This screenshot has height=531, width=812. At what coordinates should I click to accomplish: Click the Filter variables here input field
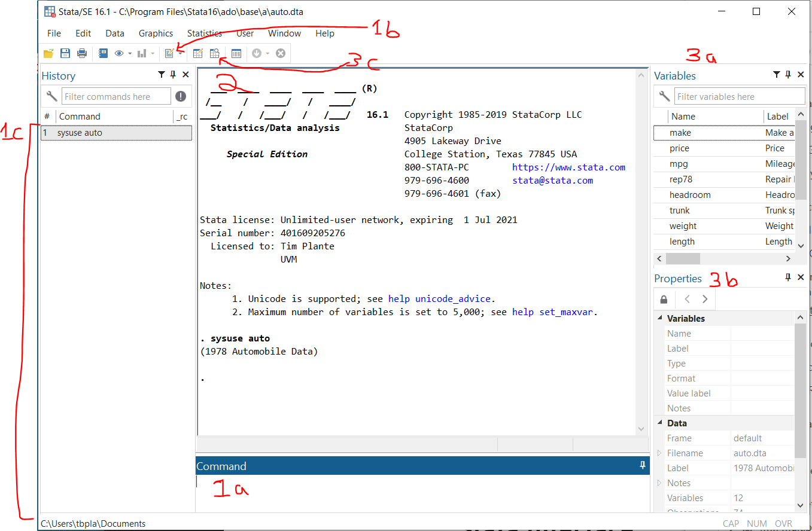[740, 96]
